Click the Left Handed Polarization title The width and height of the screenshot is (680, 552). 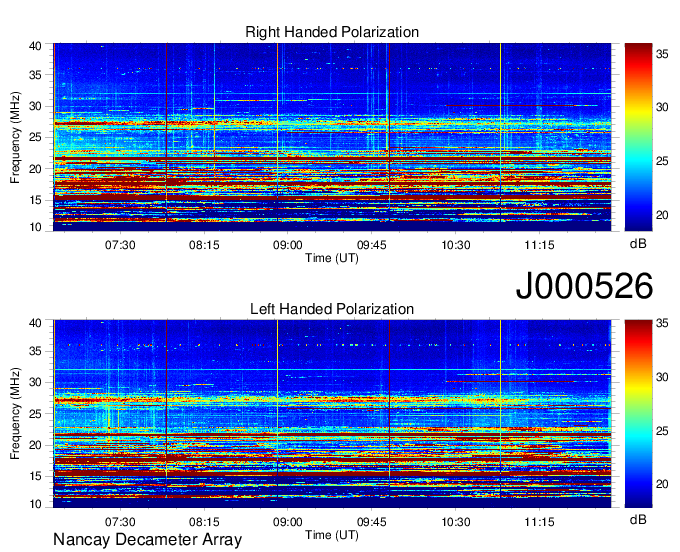[x=332, y=309]
